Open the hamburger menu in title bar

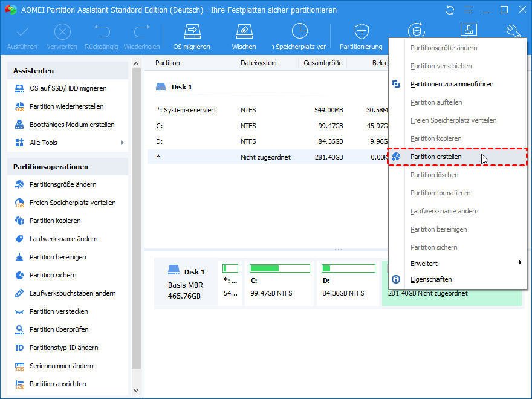(468, 10)
